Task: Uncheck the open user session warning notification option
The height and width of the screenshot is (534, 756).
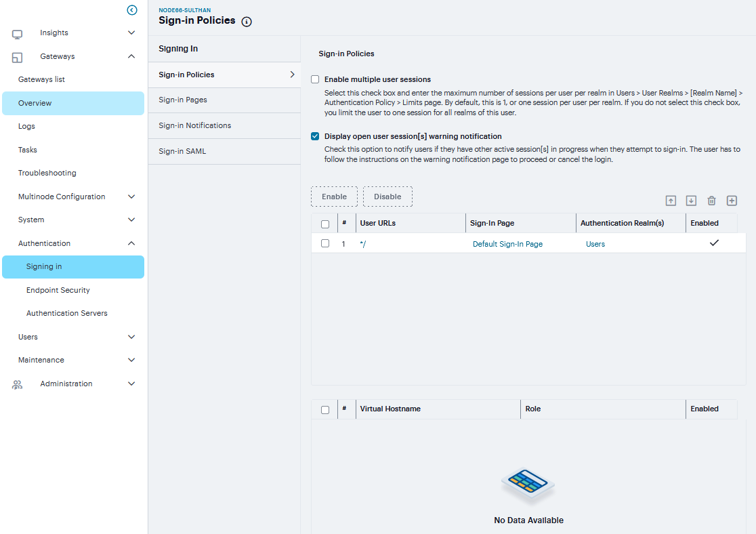Action: (x=314, y=136)
